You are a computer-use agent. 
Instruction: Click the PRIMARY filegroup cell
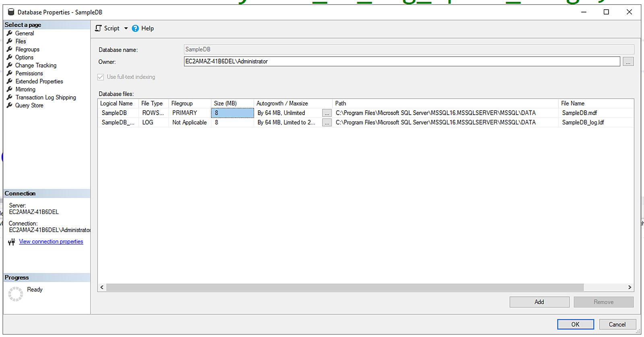click(190, 113)
